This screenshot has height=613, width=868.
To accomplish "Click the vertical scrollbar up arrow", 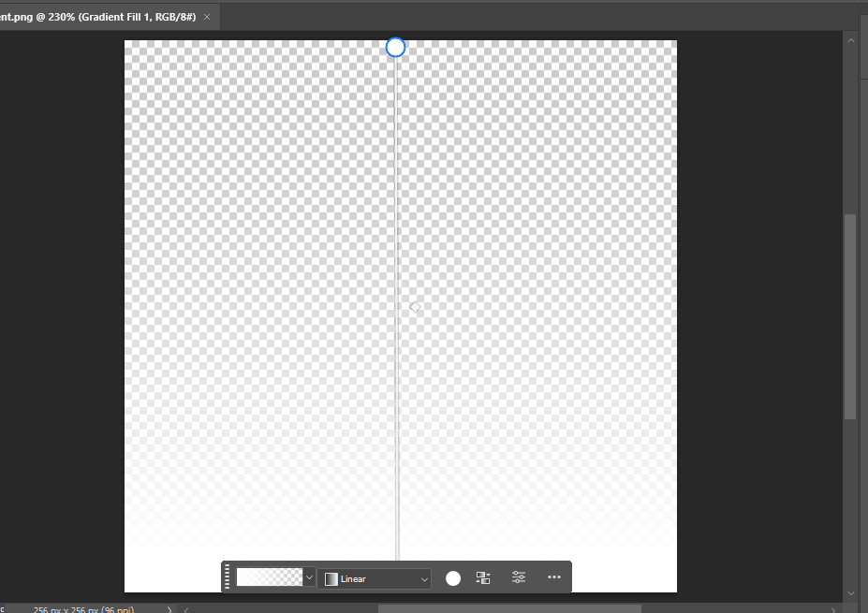I will pyautogui.click(x=851, y=40).
